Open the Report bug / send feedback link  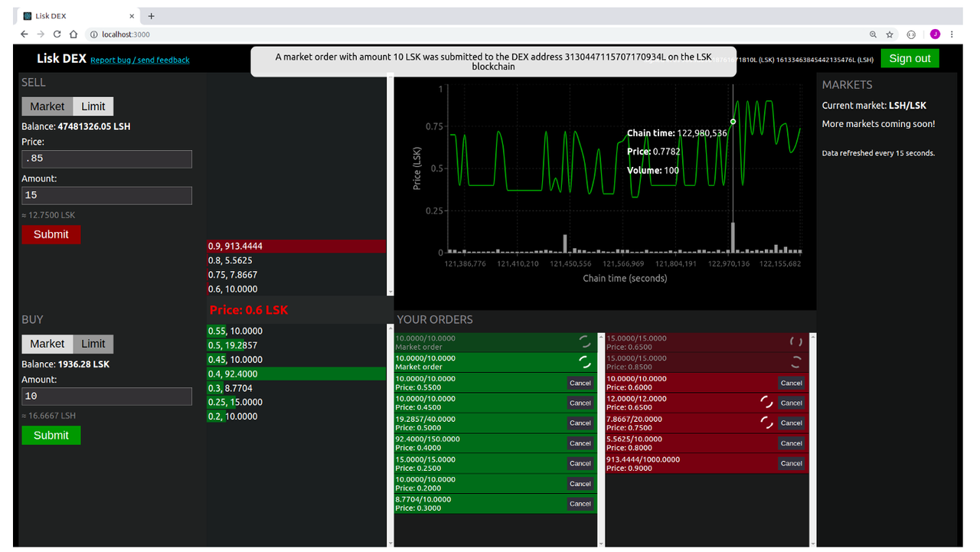[x=139, y=60]
